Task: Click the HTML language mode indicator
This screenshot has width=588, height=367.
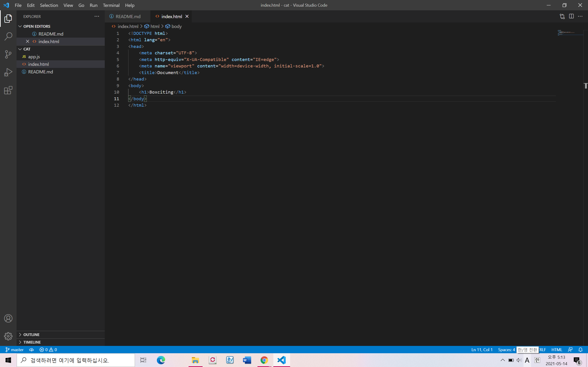Action: pyautogui.click(x=556, y=350)
